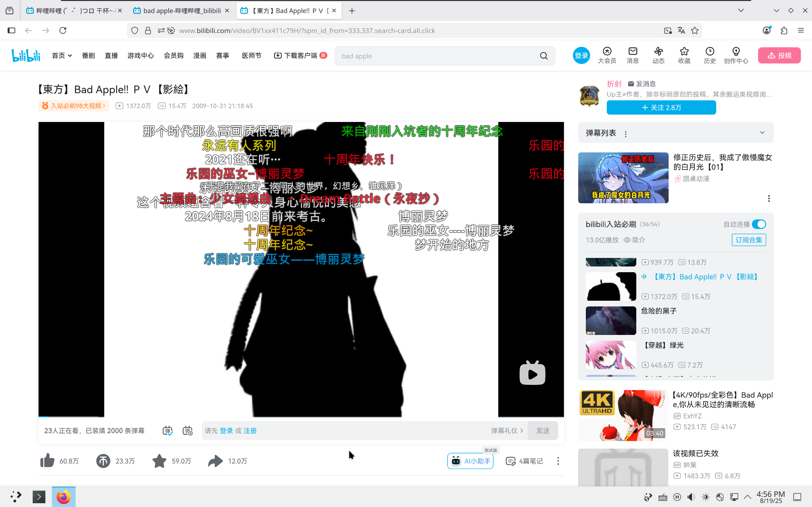
Task: Open the 4K Bad Apple video thumbnail
Action: point(623,415)
